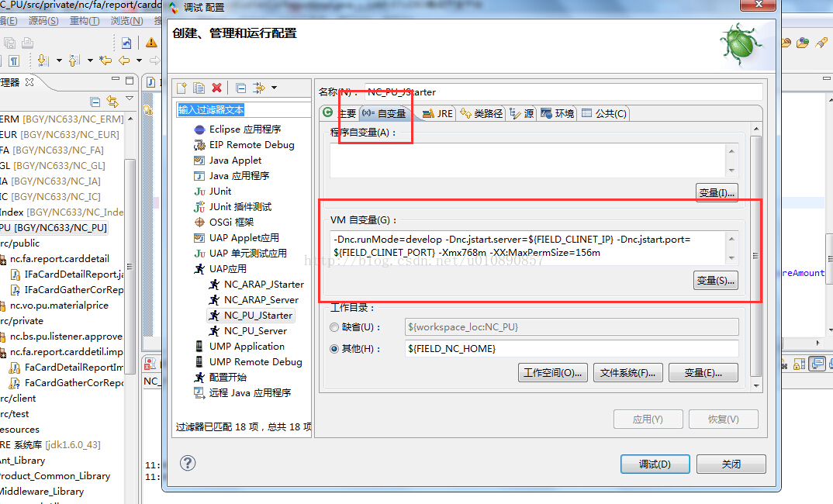Switch to the 源 tab
This screenshot has width=833, height=504.
tap(522, 113)
